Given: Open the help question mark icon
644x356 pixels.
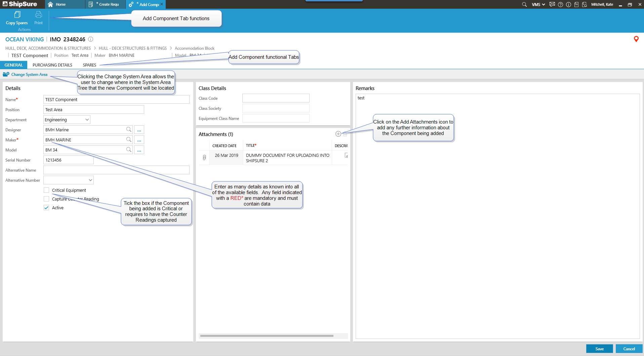Looking at the screenshot, I should click(560, 4).
